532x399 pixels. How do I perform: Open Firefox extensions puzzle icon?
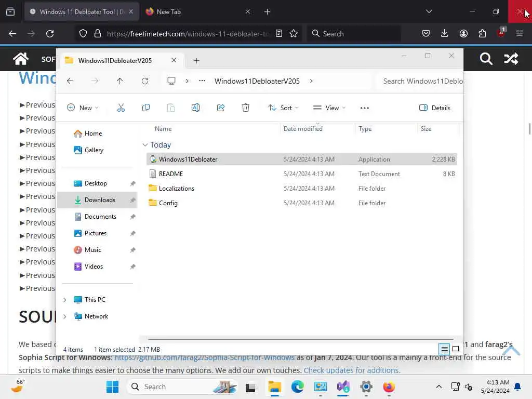[x=482, y=33]
